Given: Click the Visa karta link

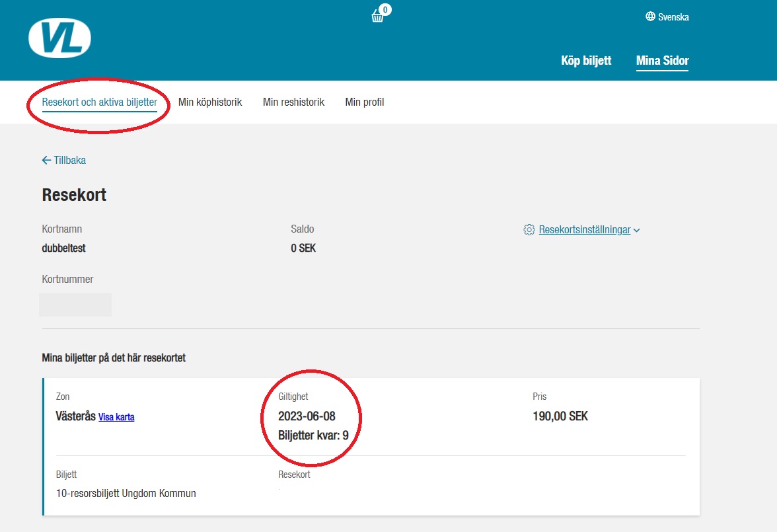Looking at the screenshot, I should point(116,417).
